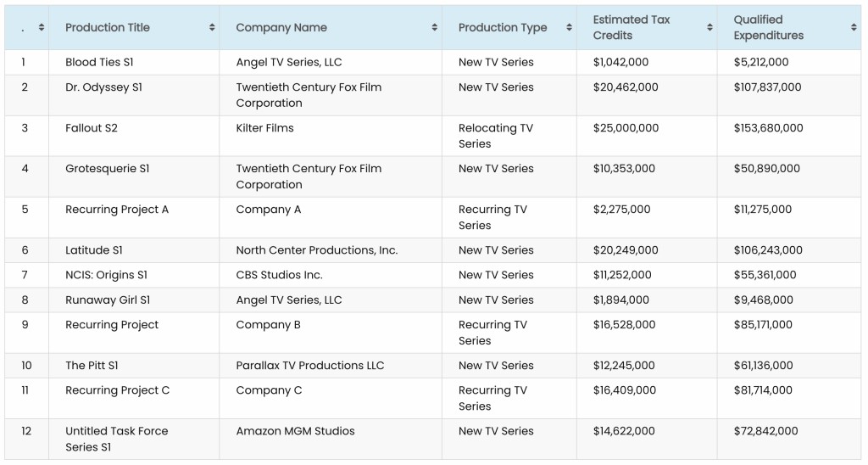Image resolution: width=868 pixels, height=465 pixels.
Task: Click sort arrows in Production Title header
Action: pos(212,28)
